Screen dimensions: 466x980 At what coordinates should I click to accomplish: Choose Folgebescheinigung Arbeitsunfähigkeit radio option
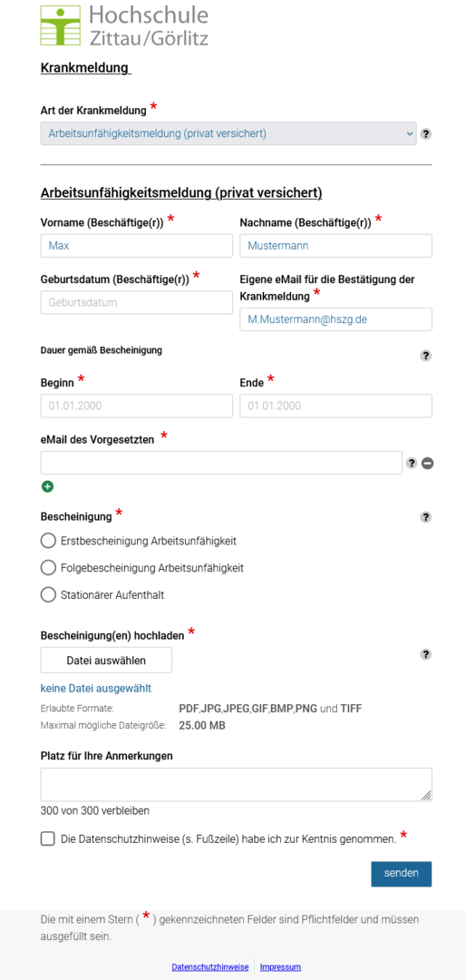48,568
